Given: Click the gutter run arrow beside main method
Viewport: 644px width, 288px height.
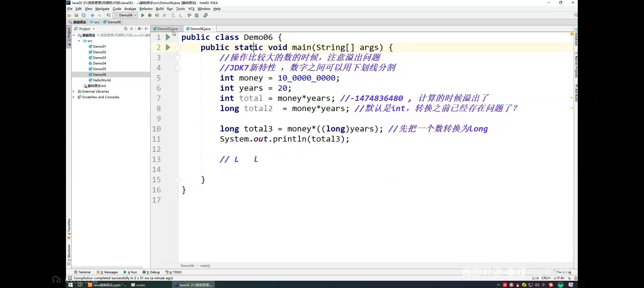Looking at the screenshot, I should coord(168,47).
